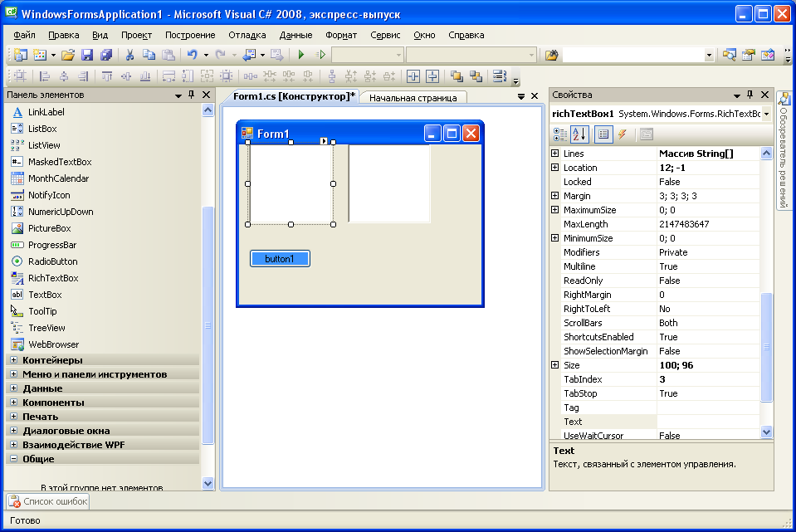The width and height of the screenshot is (796, 532).
Task: Expand the Margin property row
Action: pyautogui.click(x=554, y=195)
